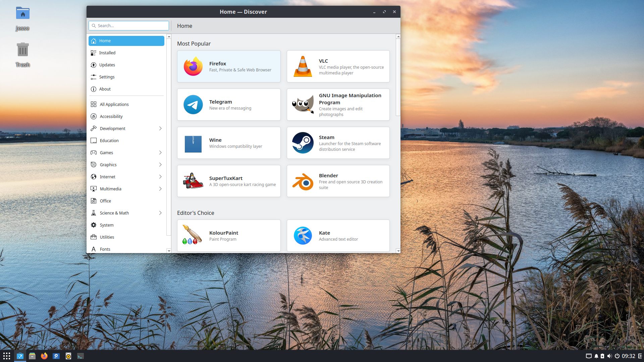Show Installed applications page
The width and height of the screenshot is (644, 362).
point(126,53)
